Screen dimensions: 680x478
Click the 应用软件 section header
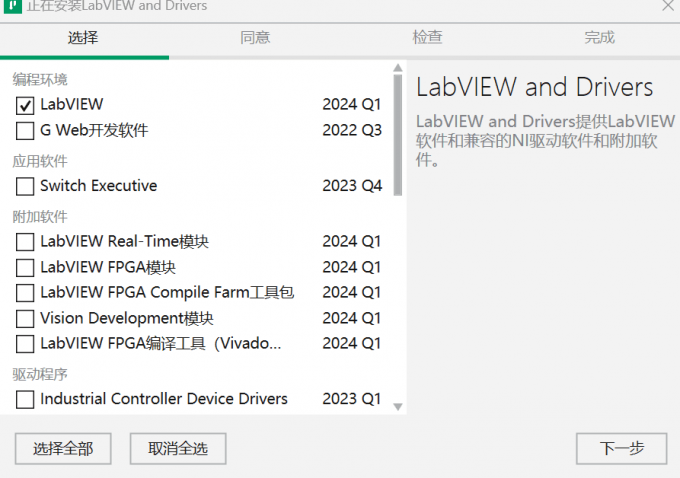click(x=40, y=161)
